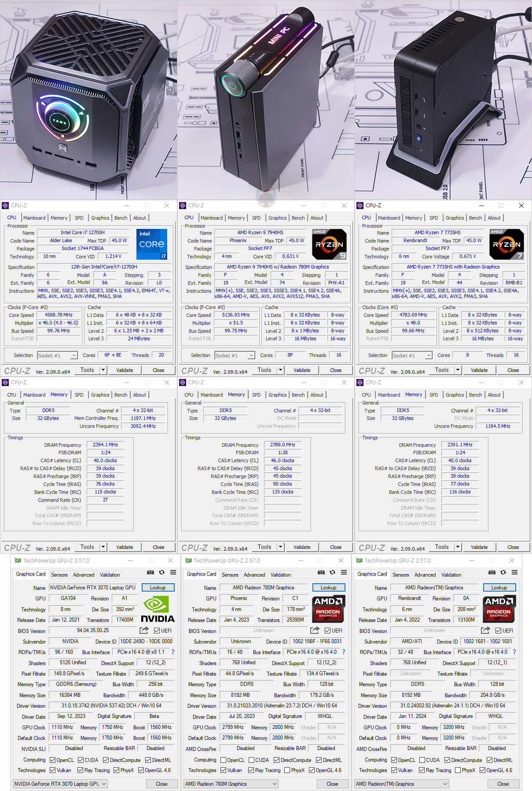
Task: Open the Socket #1 selection dropdown in Ryzen 7 7735HS CPU-Z
Action: 412,356
